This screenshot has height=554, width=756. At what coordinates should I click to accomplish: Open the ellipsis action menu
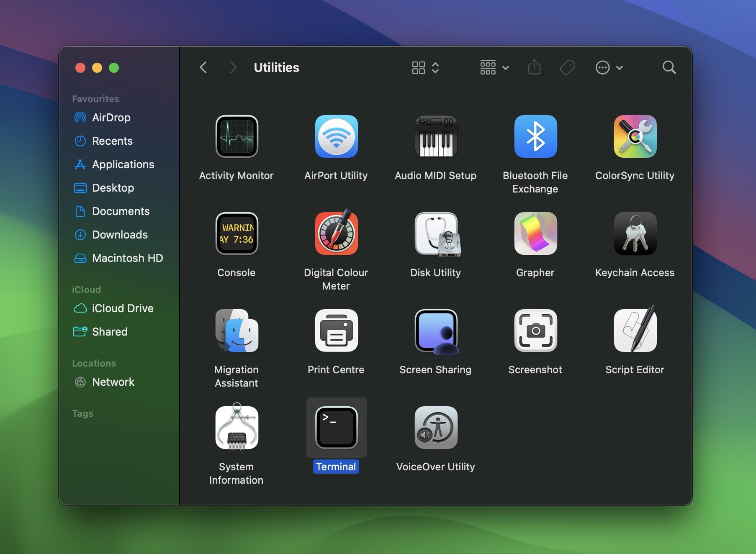coord(609,67)
